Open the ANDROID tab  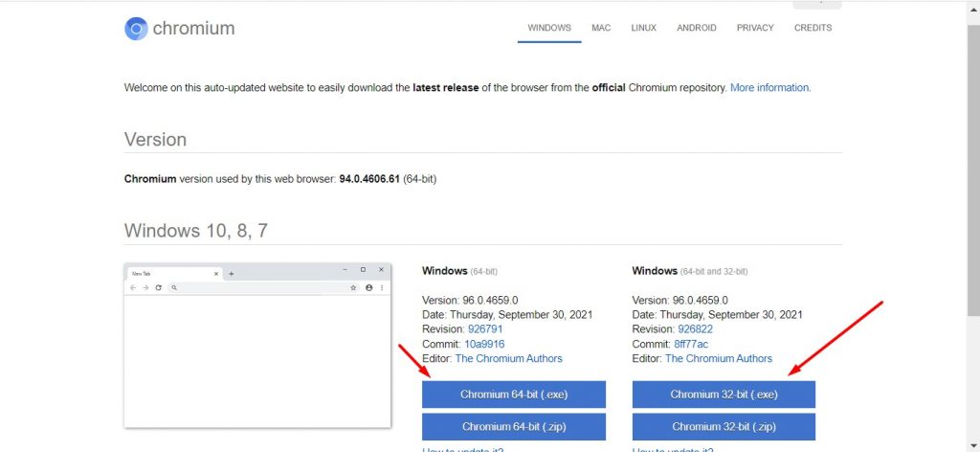click(x=697, y=28)
